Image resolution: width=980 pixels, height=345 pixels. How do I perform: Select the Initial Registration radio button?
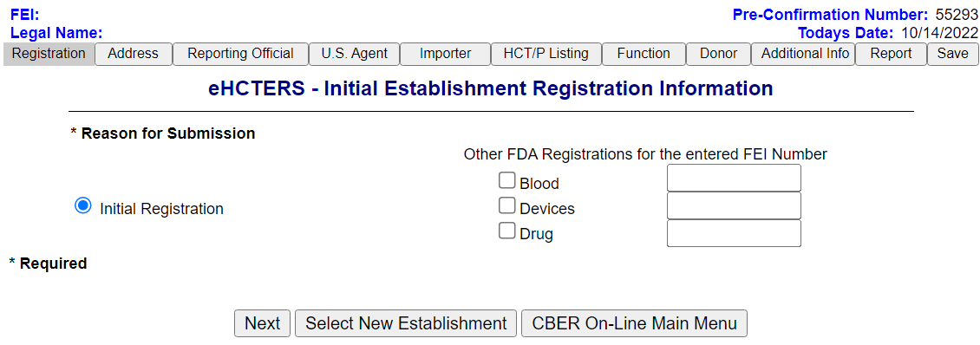pos(83,205)
